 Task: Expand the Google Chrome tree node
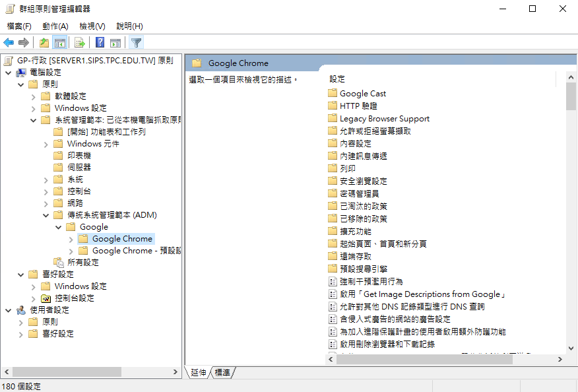[x=71, y=240]
